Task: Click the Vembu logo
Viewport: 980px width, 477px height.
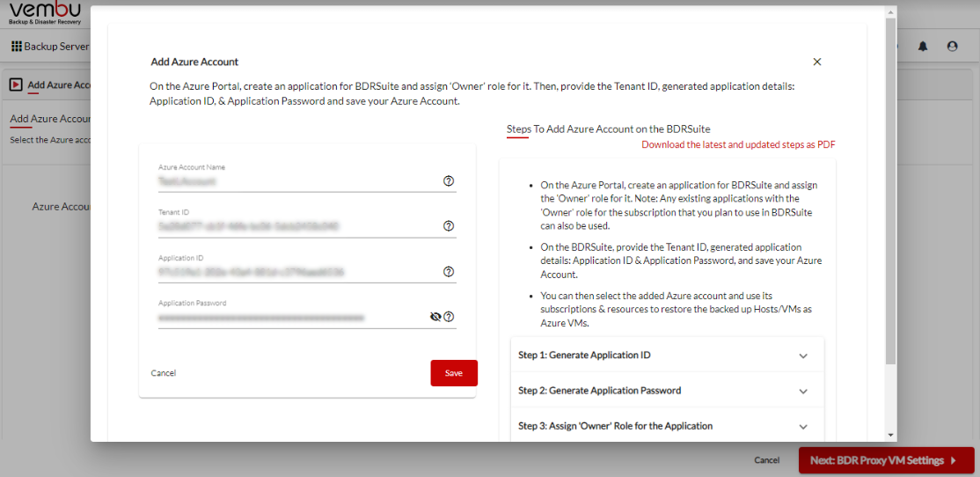Action: (x=45, y=12)
